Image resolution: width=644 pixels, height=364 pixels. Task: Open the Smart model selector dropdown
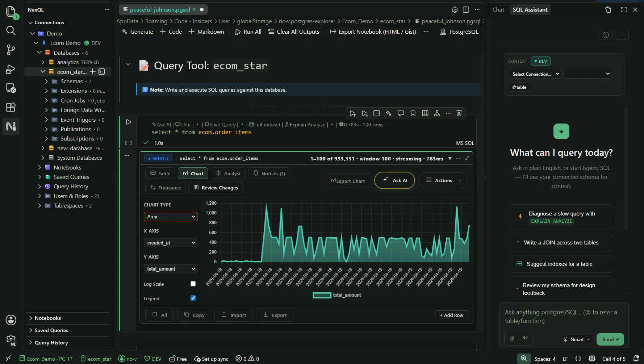(577, 339)
